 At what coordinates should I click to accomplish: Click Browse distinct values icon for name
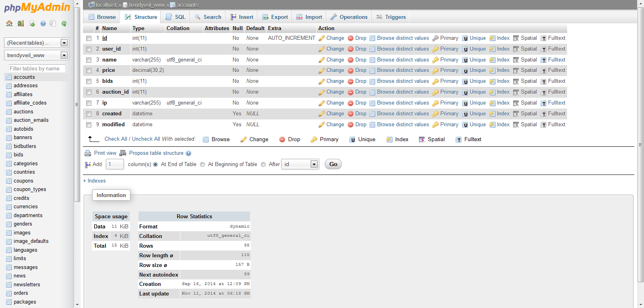coord(372,60)
